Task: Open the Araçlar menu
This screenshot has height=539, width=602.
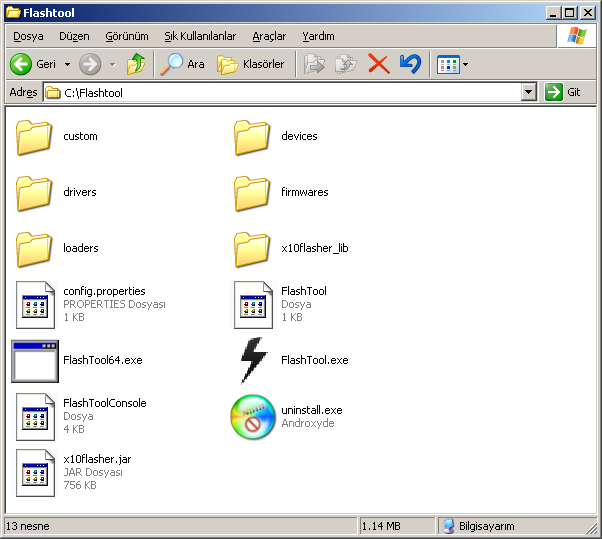Action: pyautogui.click(x=269, y=36)
